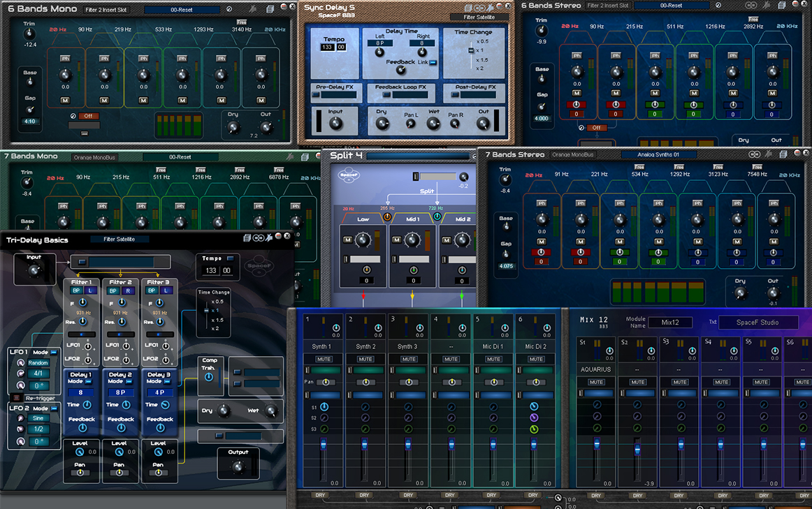Click the Dry knob in 6 Bands Mono

(x=233, y=127)
